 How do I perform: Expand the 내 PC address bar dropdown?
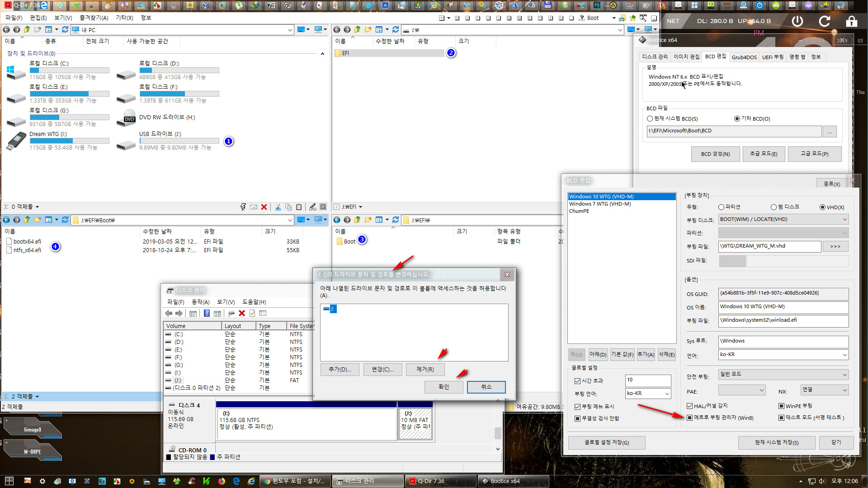coord(290,30)
